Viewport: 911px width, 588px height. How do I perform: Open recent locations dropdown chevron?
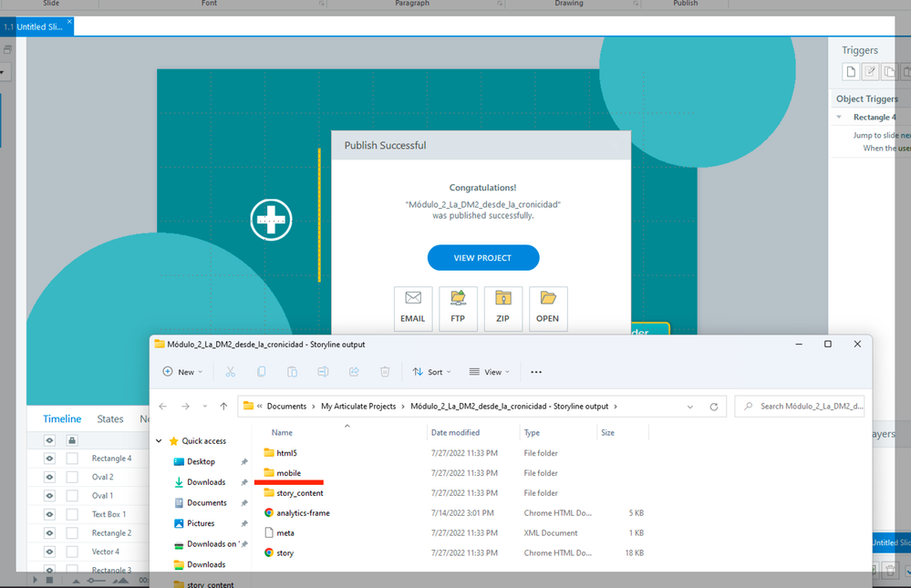205,407
